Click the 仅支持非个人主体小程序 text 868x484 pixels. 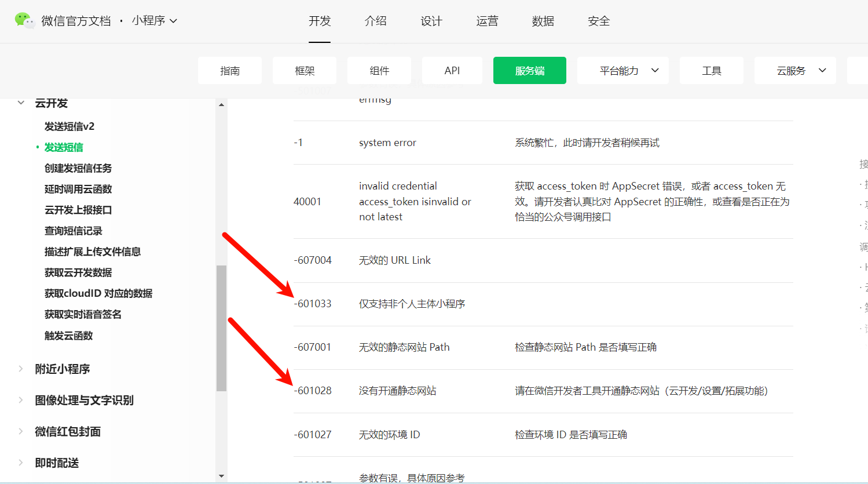coord(412,304)
